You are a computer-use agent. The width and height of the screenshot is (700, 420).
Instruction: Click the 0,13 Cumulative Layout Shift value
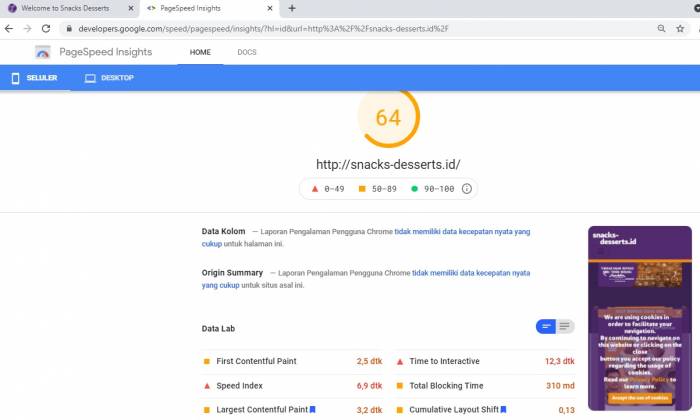pos(567,410)
